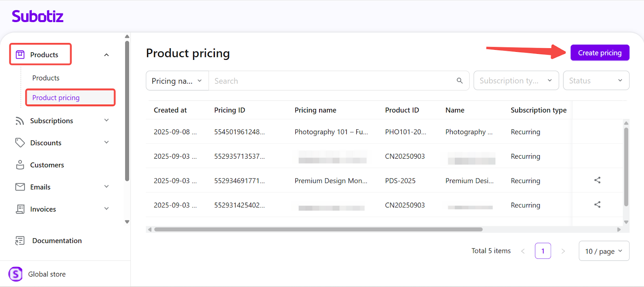
Task: Click the Create pricing button
Action: 599,53
